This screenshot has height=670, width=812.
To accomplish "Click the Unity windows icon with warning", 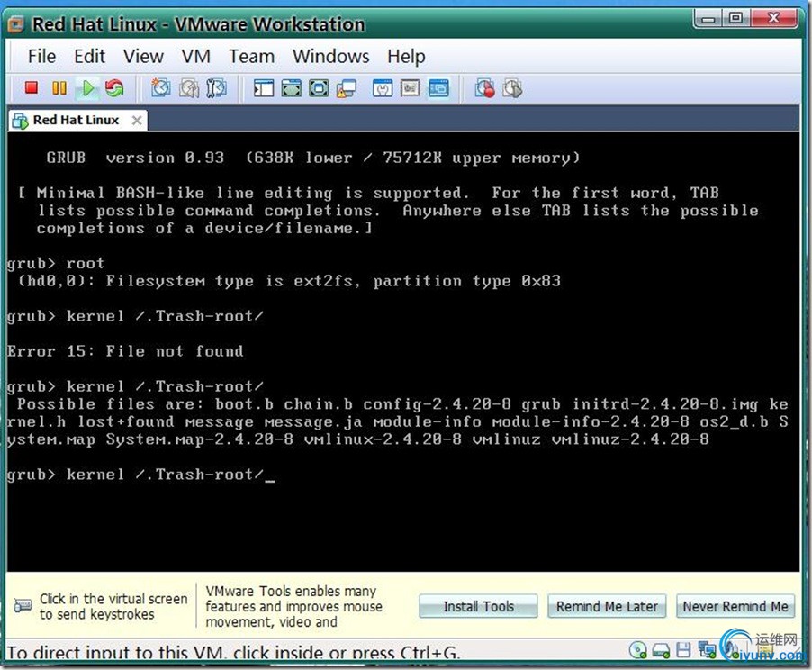I will [347, 88].
